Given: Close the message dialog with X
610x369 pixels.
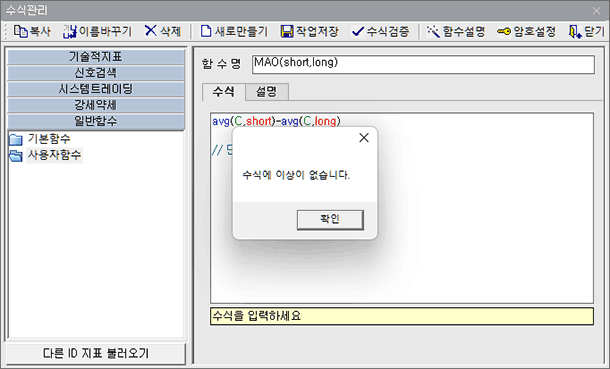Looking at the screenshot, I should 364,138.
